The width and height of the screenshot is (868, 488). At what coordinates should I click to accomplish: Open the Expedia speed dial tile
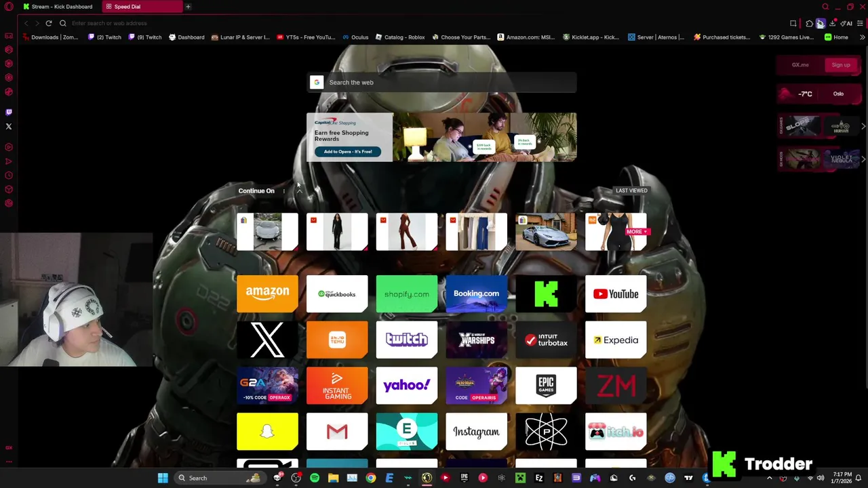[616, 340]
